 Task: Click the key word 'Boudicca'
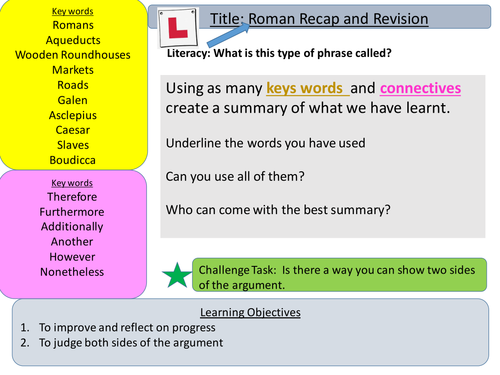[x=73, y=160]
